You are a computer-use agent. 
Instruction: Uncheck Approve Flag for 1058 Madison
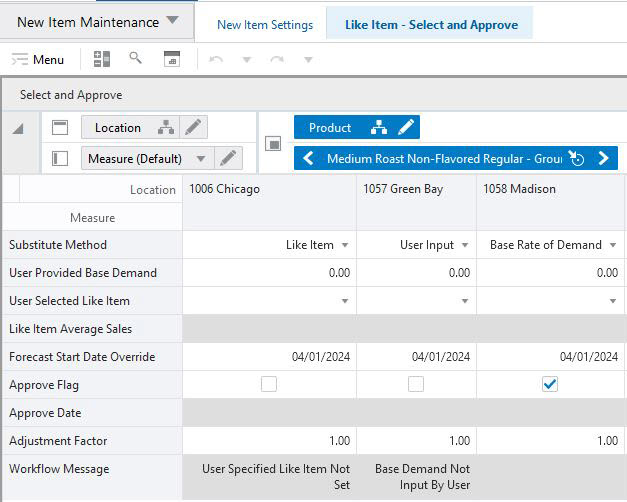click(x=550, y=384)
